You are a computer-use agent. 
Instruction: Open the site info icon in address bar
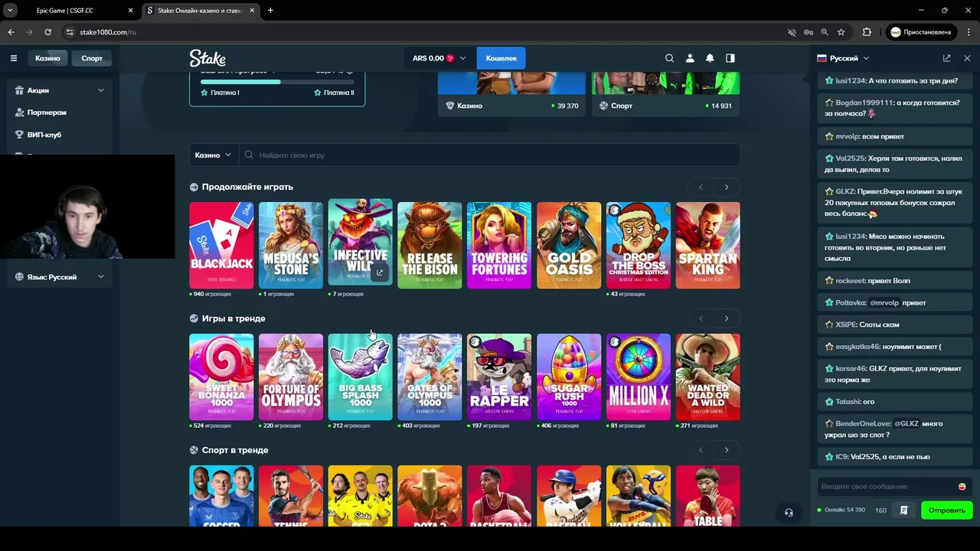[70, 32]
